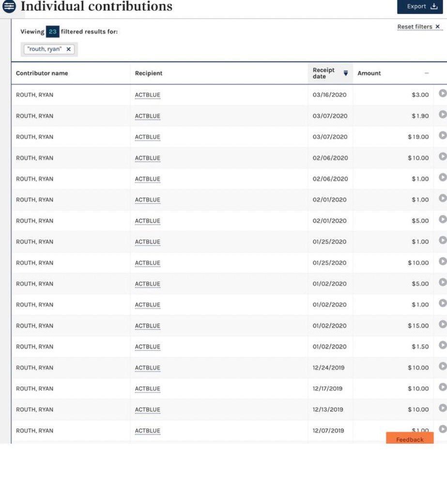Expand details for the $19.00 contribution row
This screenshot has height=504, width=447.
[x=443, y=136]
